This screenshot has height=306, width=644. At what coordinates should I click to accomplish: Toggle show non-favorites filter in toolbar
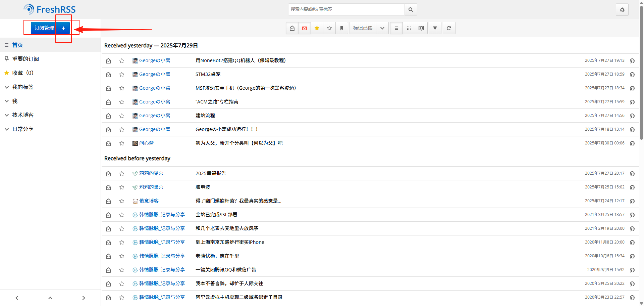click(x=329, y=28)
